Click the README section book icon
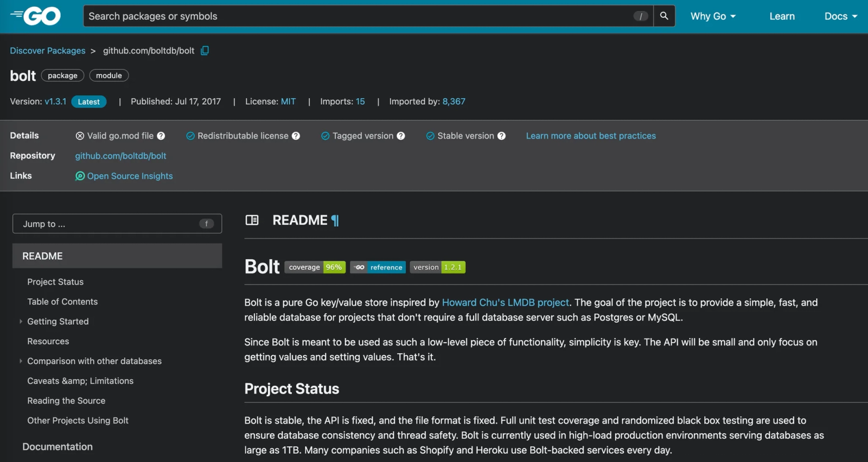This screenshot has width=868, height=462. (252, 220)
